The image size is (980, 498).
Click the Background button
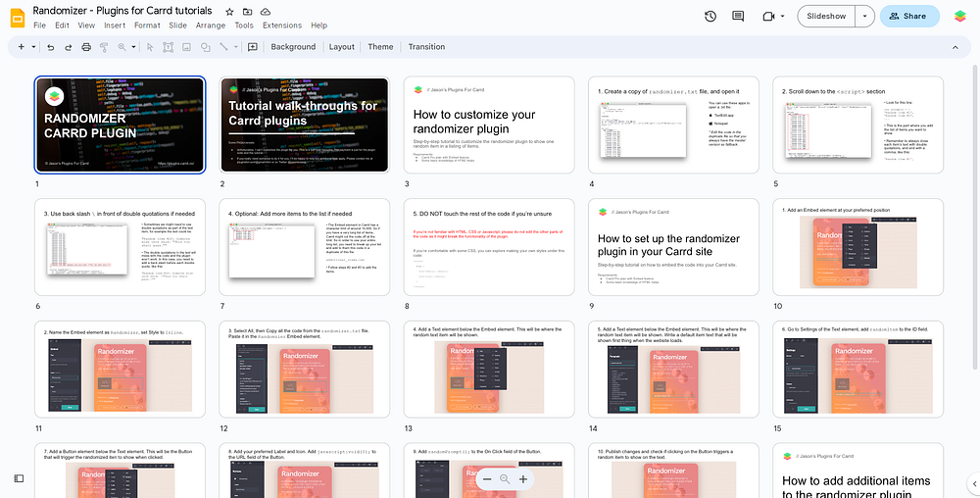[293, 47]
